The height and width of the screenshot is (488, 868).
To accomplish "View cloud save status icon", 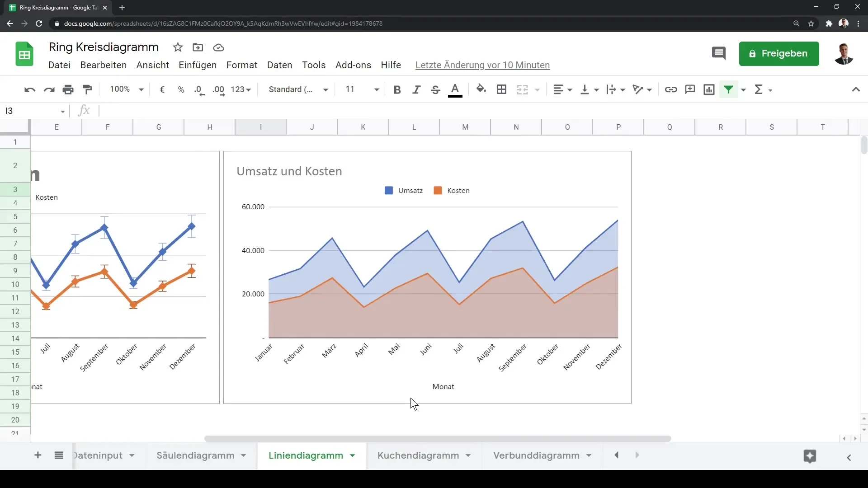I will point(218,47).
